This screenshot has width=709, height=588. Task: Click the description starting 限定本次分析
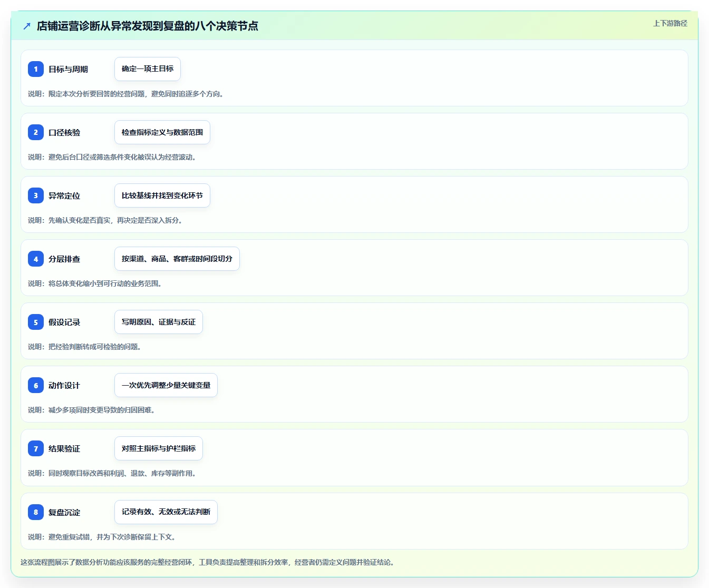click(127, 94)
